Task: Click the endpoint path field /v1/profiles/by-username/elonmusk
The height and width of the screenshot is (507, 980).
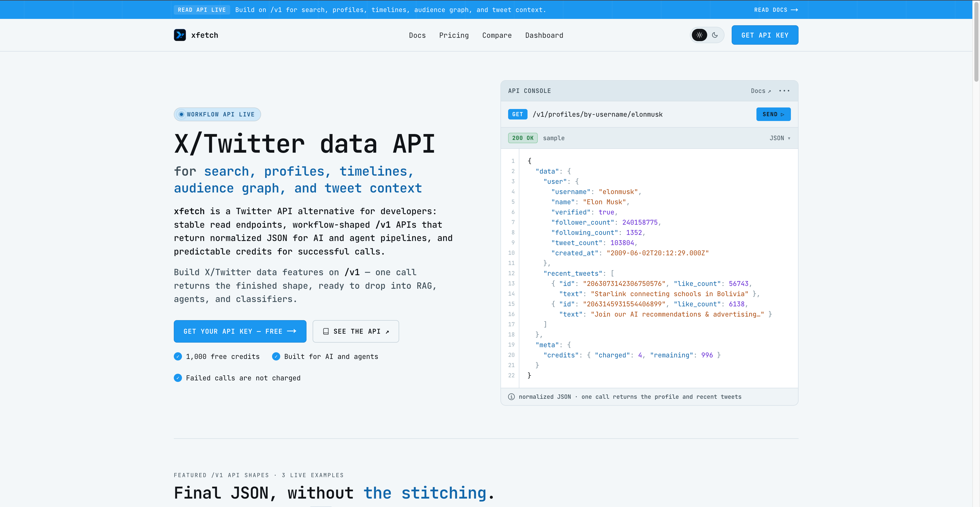Action: coord(597,114)
